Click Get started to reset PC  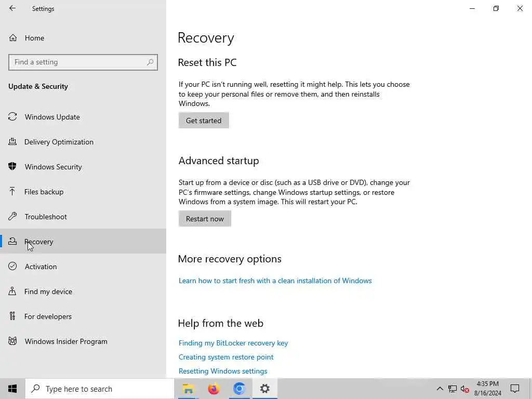(x=204, y=121)
